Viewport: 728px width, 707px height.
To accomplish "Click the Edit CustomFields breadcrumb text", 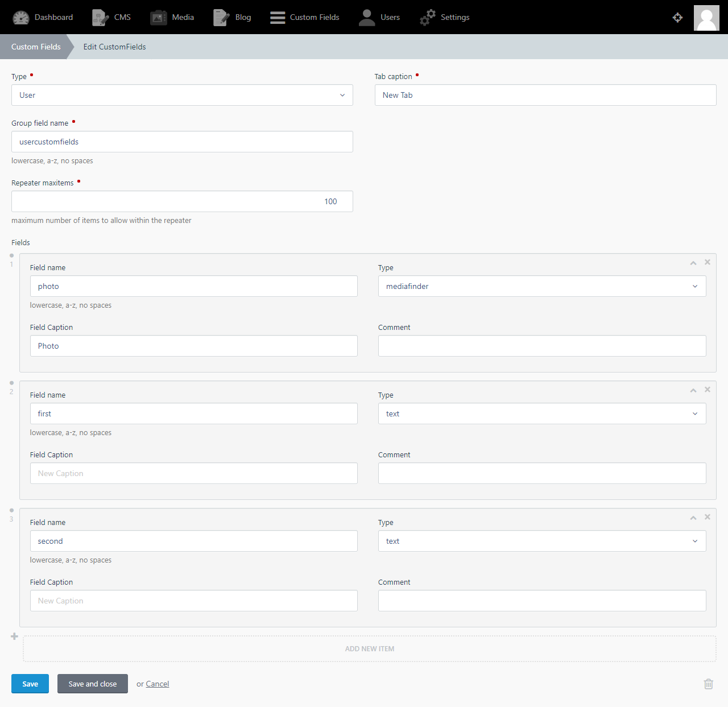I will tap(114, 47).
